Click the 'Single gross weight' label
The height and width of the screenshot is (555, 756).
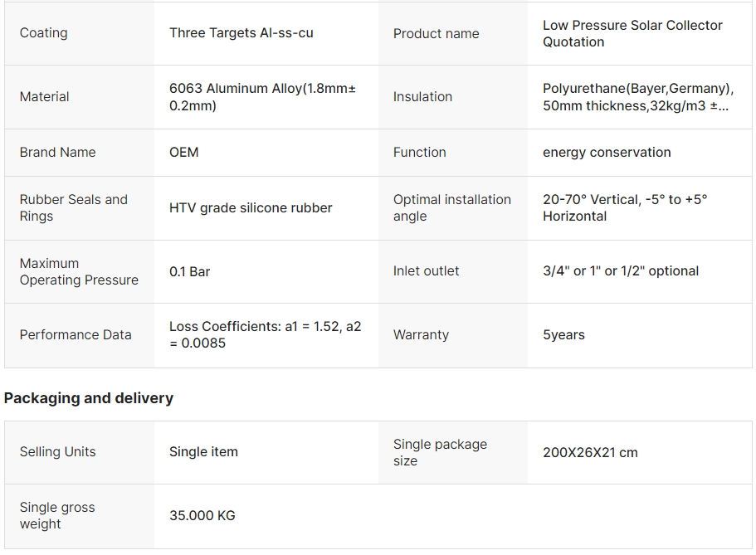pyautogui.click(x=57, y=516)
